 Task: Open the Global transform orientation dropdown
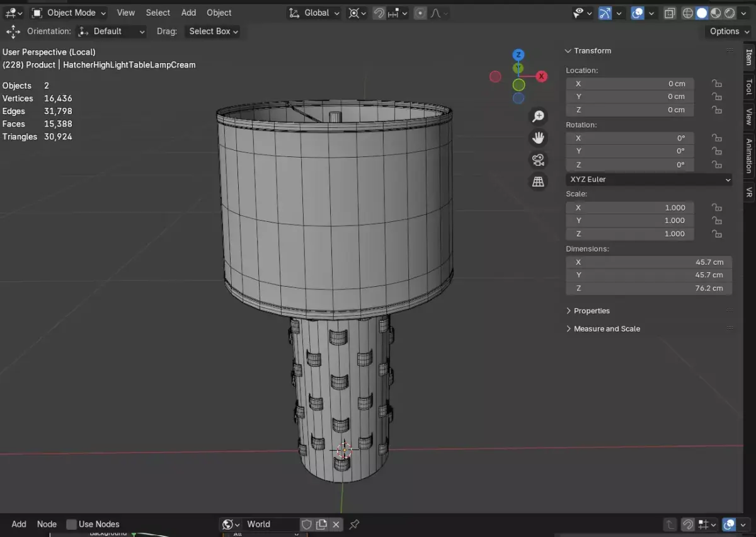point(314,13)
